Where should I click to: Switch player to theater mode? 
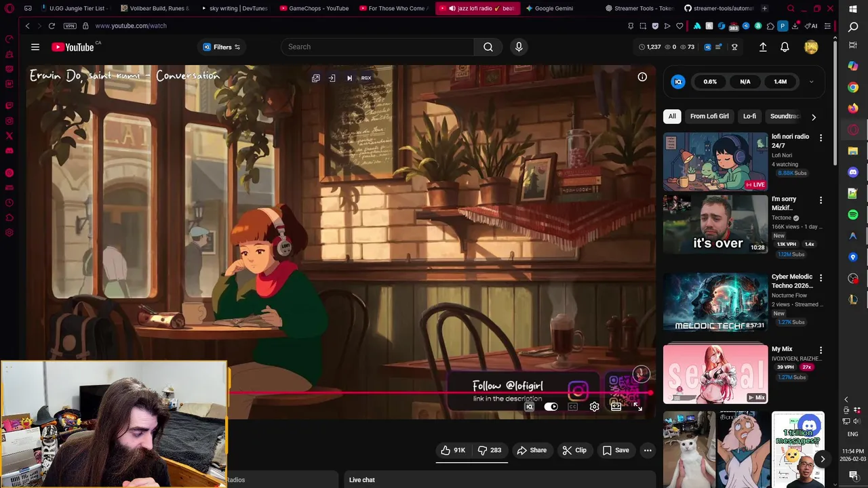pos(616,407)
